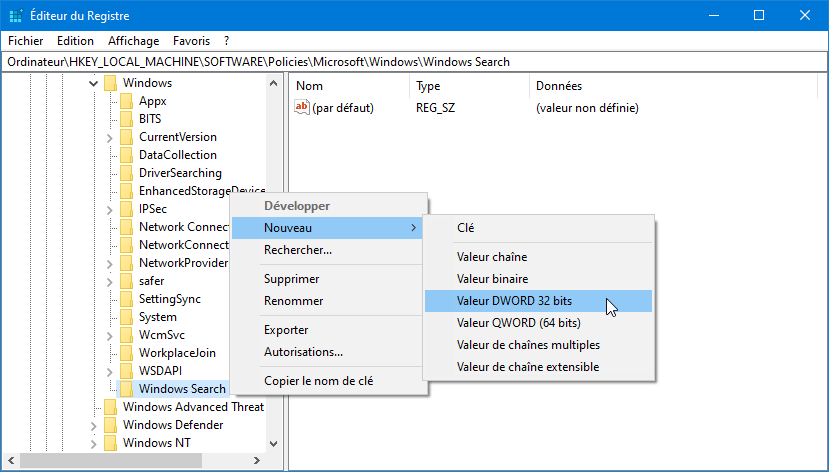This screenshot has width=829, height=472.
Task: Expand the Windows Defender key
Action: [94, 425]
